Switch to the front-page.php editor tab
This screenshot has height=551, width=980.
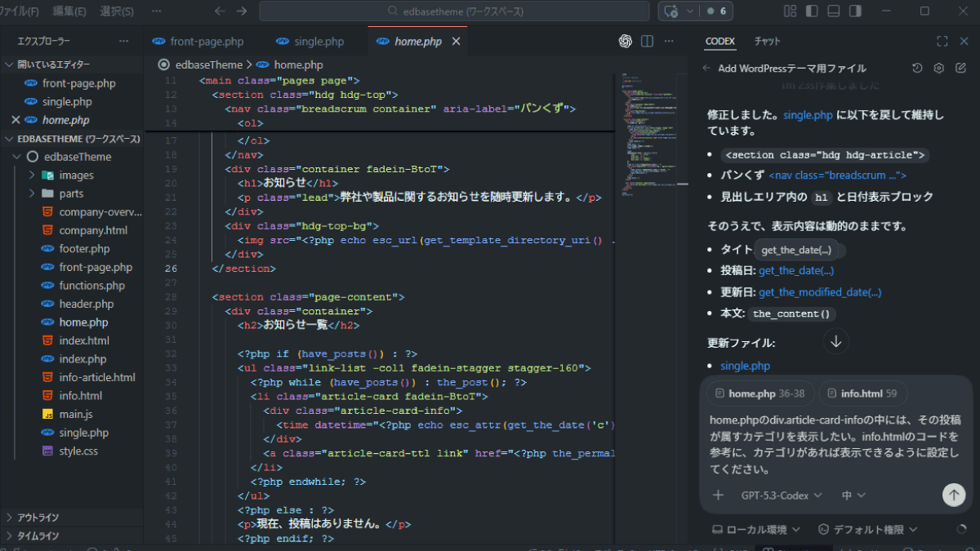click(207, 42)
